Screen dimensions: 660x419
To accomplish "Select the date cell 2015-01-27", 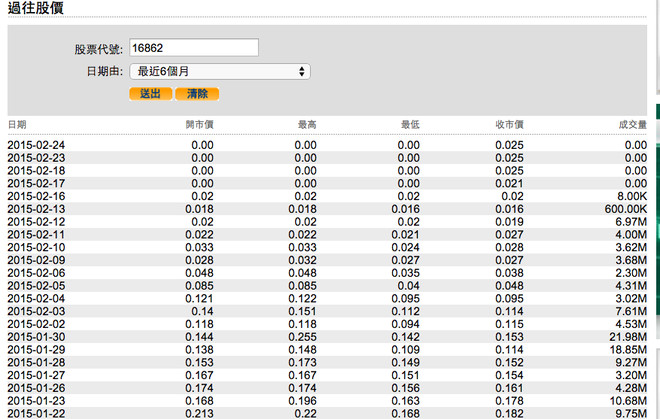I will [x=36, y=375].
